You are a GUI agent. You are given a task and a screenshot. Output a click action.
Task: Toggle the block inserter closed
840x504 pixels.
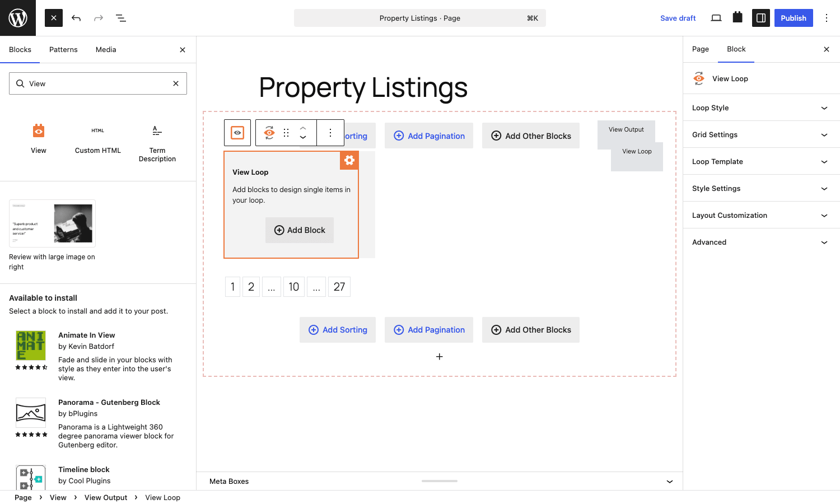click(x=54, y=18)
